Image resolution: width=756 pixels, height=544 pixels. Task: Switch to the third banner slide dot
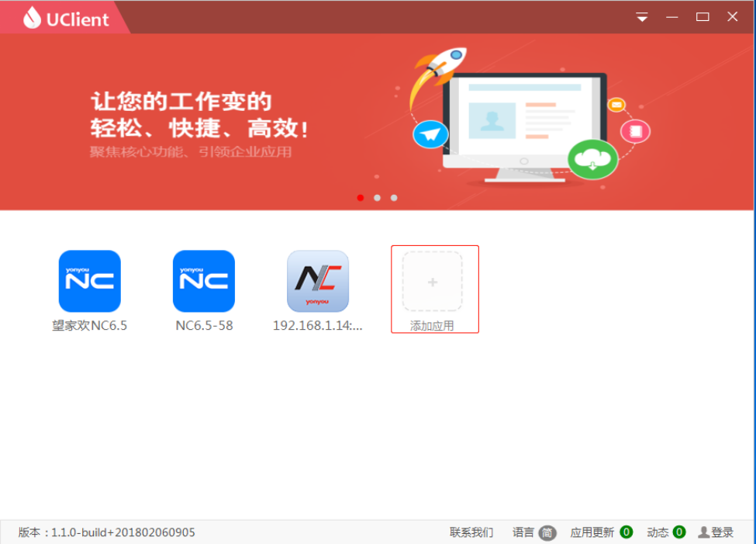click(394, 198)
